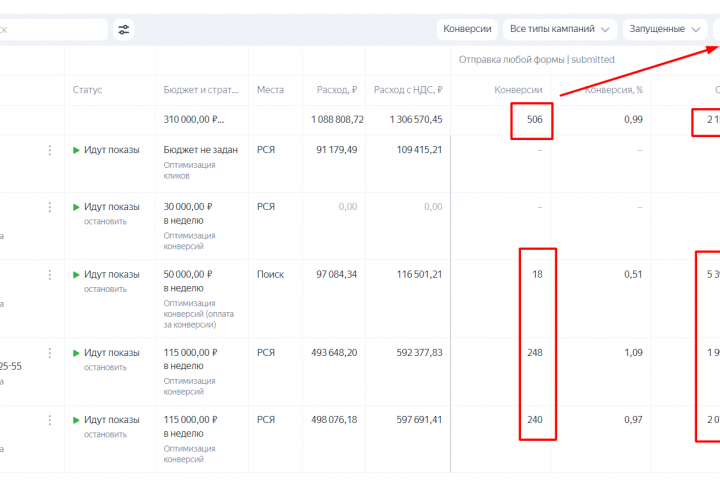Expand the Все типы кампаний dropdown

pyautogui.click(x=560, y=29)
